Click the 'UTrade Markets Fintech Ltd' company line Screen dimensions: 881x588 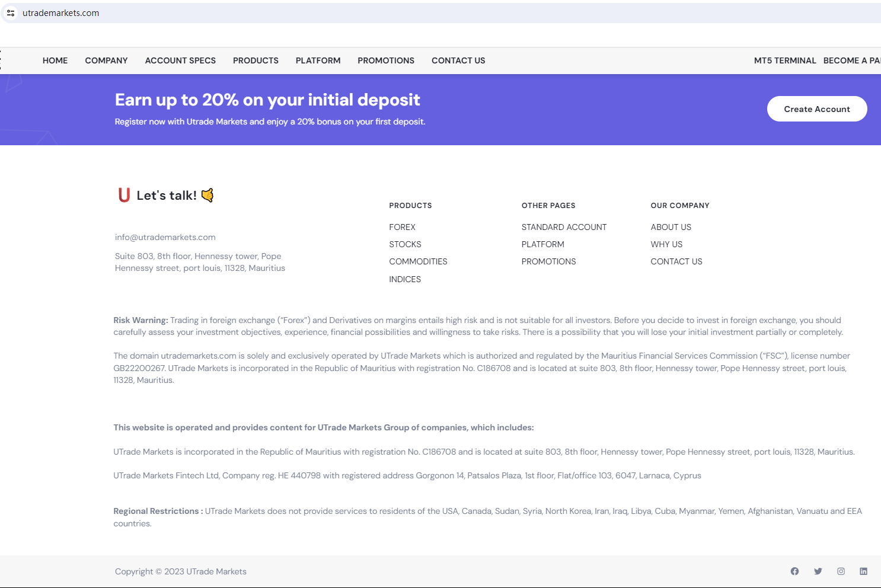point(407,475)
